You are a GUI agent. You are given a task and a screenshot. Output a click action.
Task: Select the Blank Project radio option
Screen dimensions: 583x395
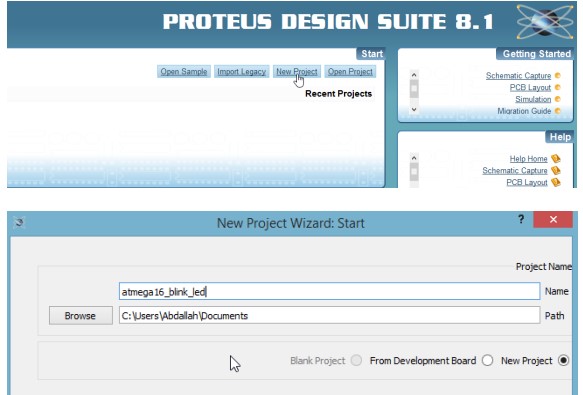click(x=356, y=360)
